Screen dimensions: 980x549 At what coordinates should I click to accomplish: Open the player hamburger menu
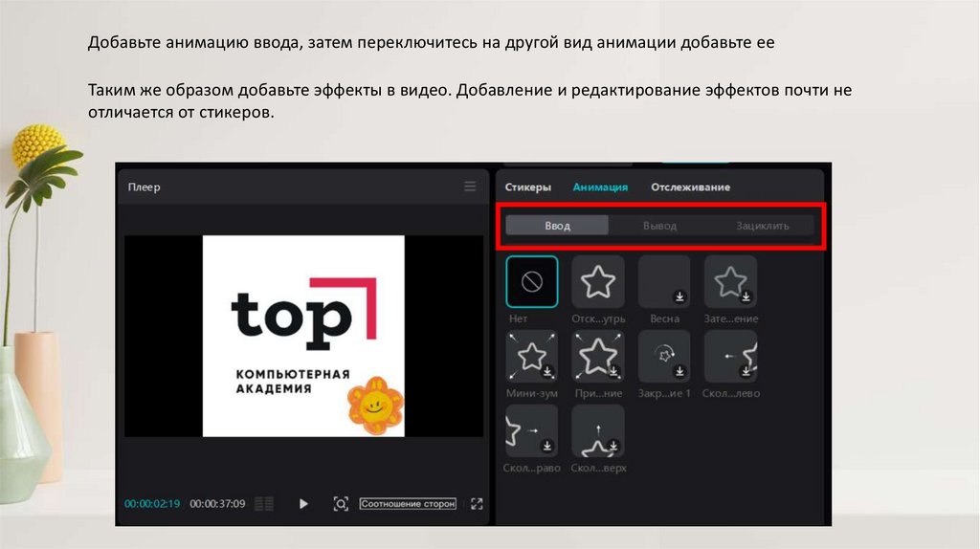(470, 187)
